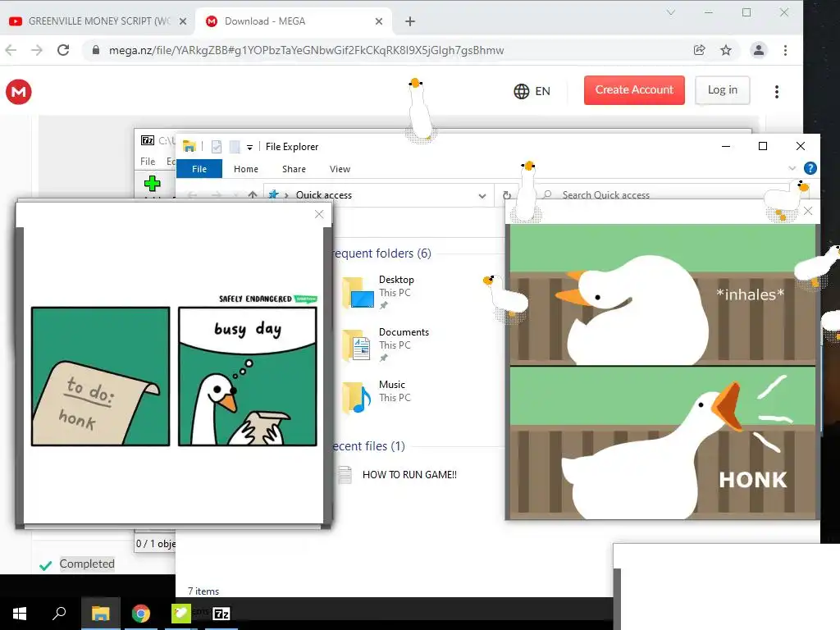Click the 7 items status text
This screenshot has width=840, height=630.
click(x=203, y=591)
